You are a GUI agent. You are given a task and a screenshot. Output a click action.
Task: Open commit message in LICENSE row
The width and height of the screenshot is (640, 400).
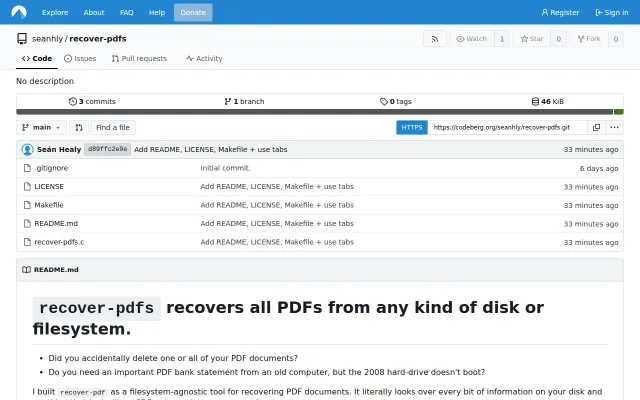tap(277, 187)
